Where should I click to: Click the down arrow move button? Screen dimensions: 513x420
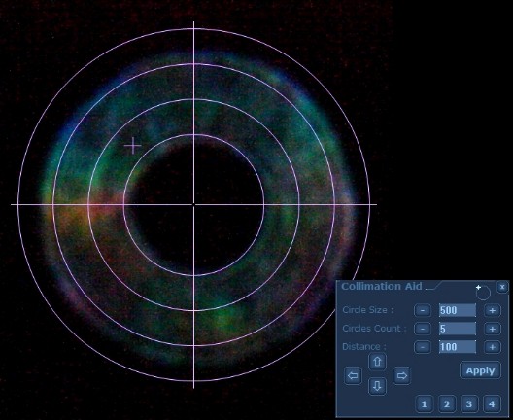click(x=377, y=386)
